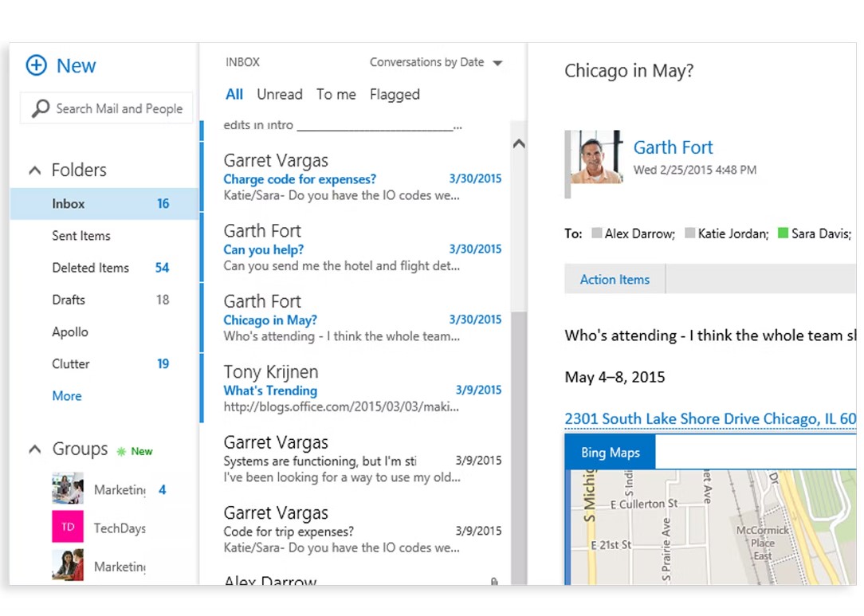Click the Bing Maps logo on the embedded map

(609, 452)
